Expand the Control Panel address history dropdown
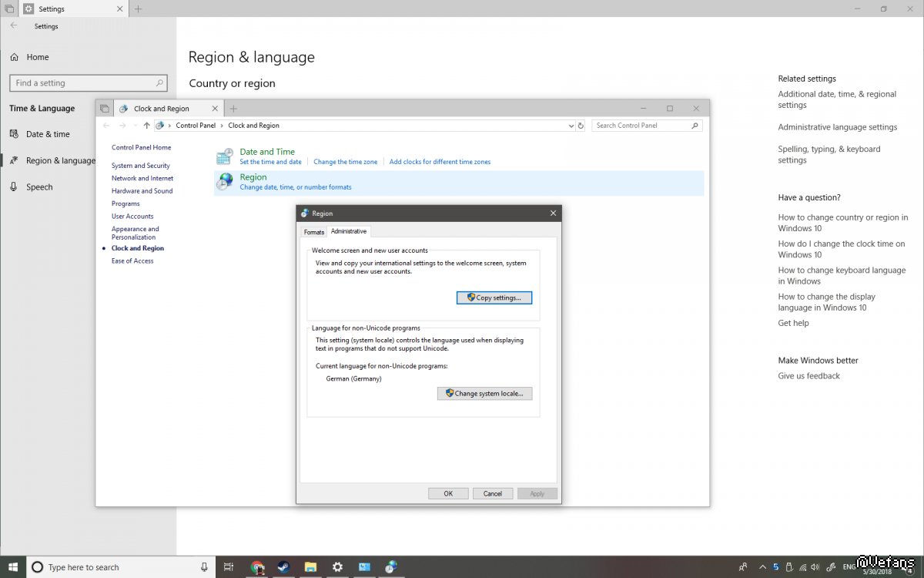 coord(571,126)
